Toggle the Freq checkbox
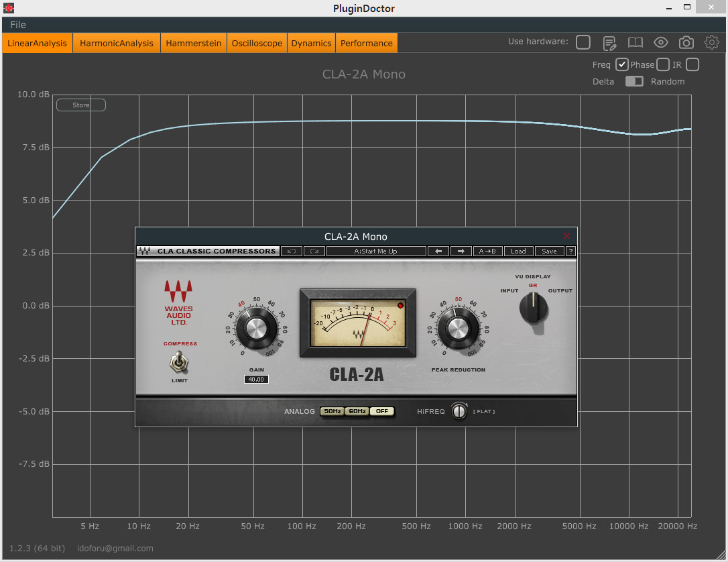Screen dimensions: 728x562 [x=621, y=64]
